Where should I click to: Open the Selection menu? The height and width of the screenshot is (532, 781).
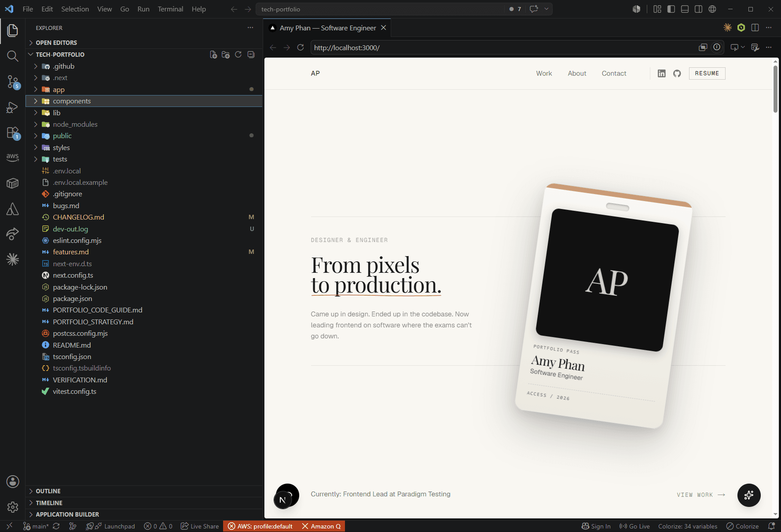[75, 9]
